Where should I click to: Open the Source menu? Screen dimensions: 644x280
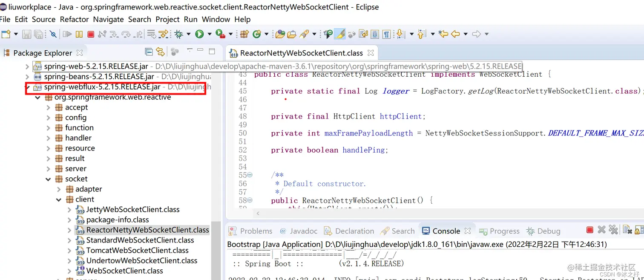(x=43, y=19)
